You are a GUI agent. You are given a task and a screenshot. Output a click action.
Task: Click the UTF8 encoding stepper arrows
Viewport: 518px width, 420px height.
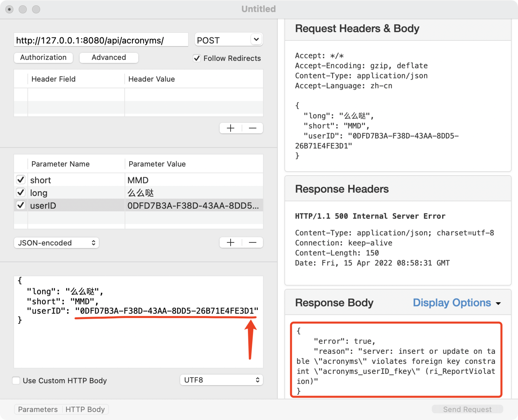click(x=257, y=380)
